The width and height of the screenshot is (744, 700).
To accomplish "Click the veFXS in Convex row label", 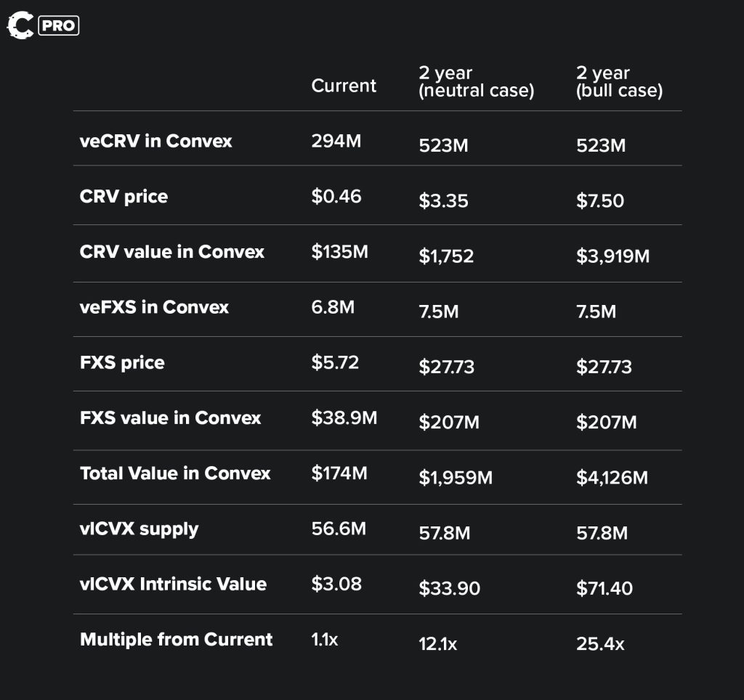I will pyautogui.click(x=154, y=307).
